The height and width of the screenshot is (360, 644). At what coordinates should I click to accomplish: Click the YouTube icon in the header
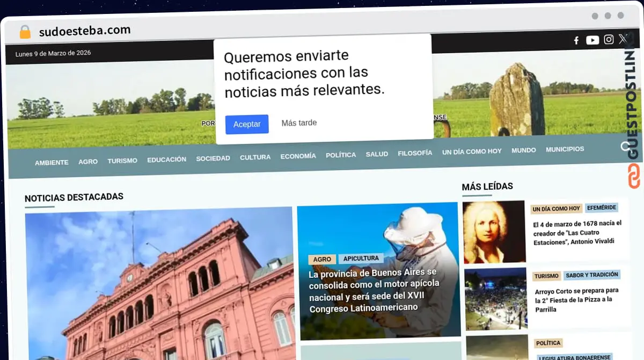tap(592, 40)
